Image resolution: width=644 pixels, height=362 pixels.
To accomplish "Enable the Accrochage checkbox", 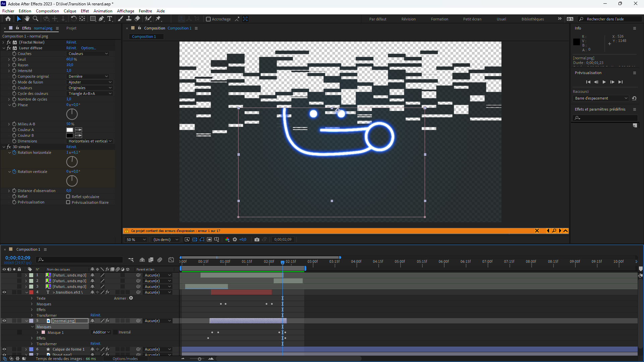I will tap(208, 19).
